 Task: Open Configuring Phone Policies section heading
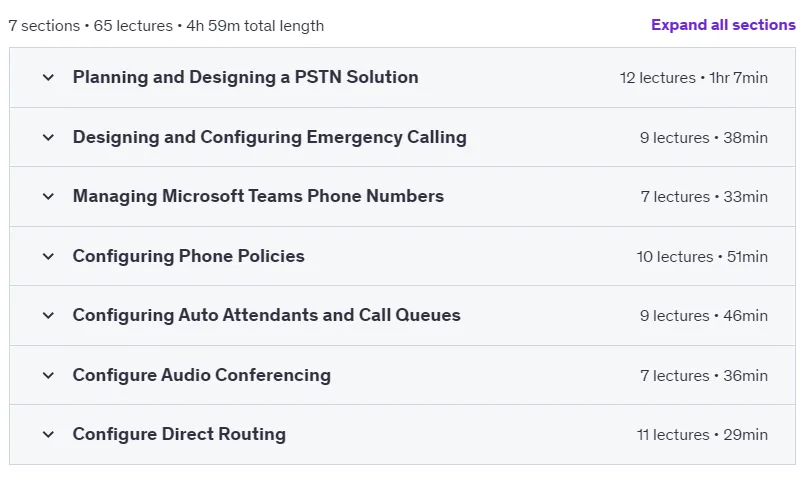coord(189,256)
